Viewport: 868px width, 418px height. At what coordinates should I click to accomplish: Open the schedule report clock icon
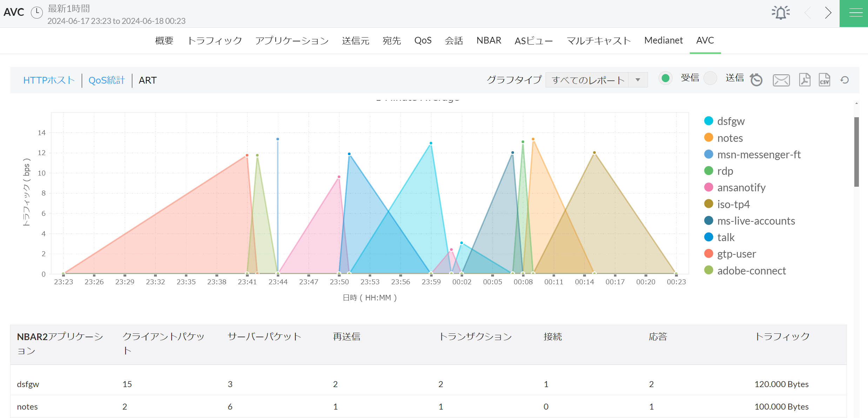click(x=756, y=80)
